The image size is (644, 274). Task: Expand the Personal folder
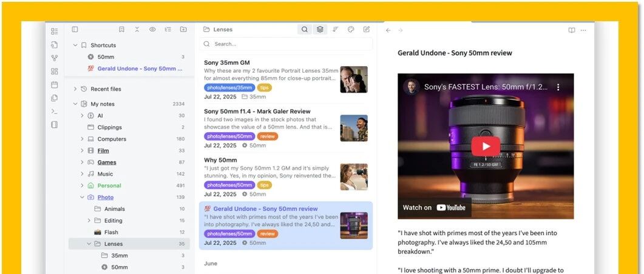tap(82, 186)
